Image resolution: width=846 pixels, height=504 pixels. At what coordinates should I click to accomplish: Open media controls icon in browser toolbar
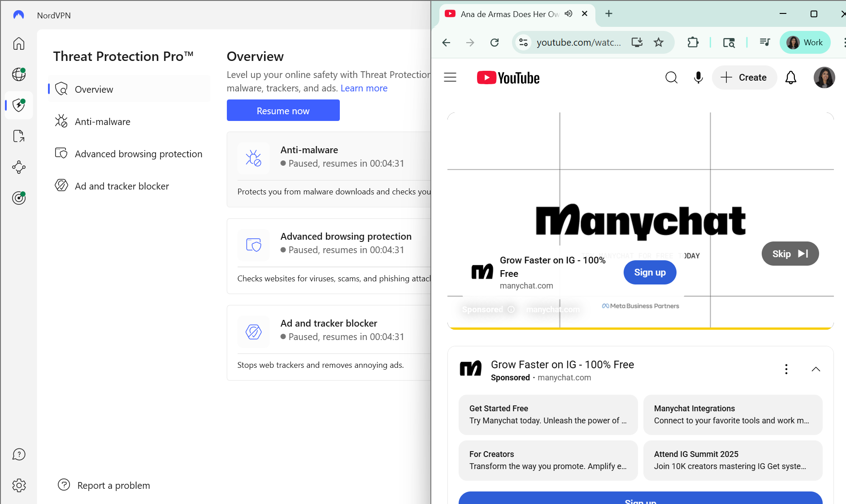(765, 43)
